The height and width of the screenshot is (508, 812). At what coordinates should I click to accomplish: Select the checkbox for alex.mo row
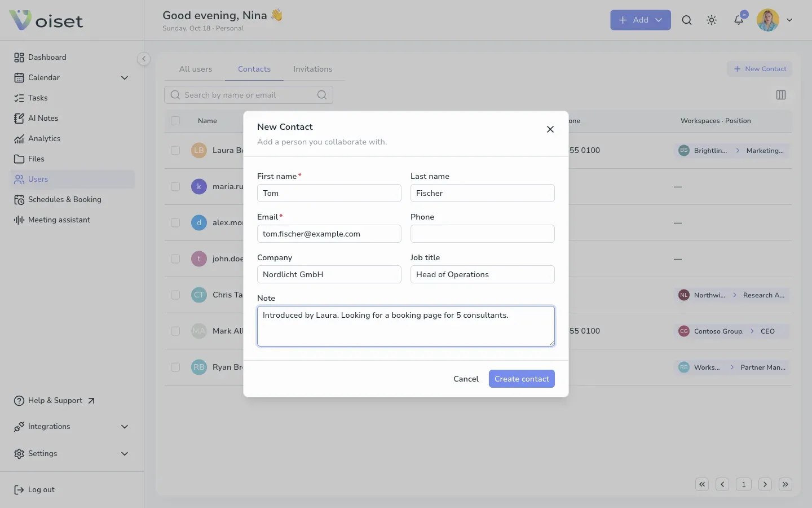click(x=175, y=222)
